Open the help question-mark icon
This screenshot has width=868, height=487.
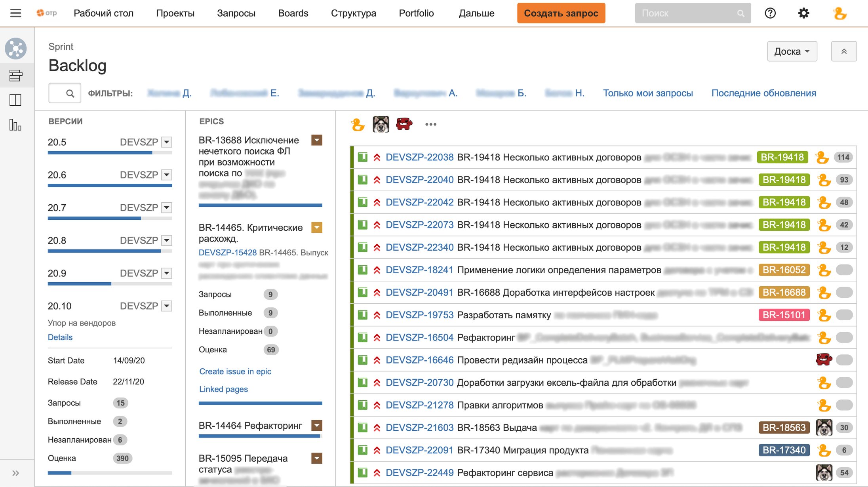770,13
